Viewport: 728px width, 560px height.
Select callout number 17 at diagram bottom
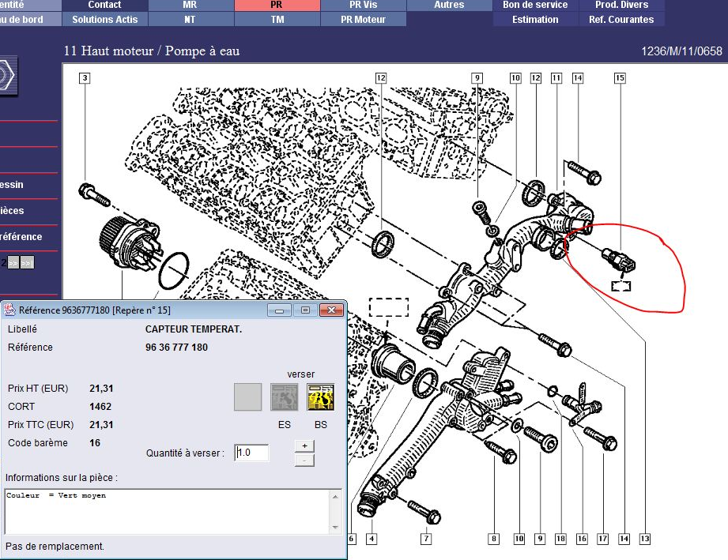pos(602,539)
